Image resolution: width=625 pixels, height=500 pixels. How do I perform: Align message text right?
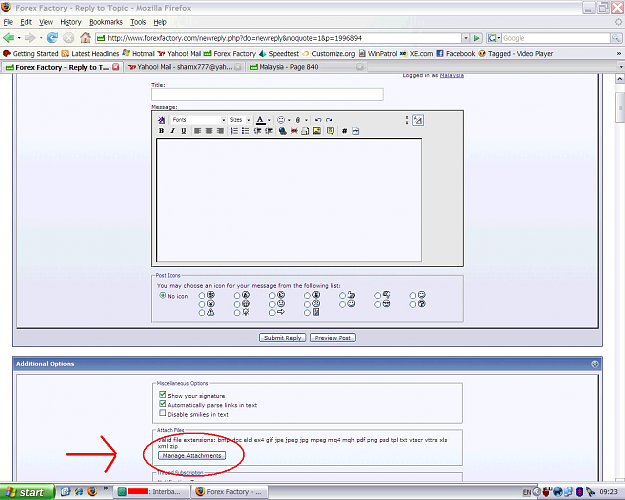[220, 131]
